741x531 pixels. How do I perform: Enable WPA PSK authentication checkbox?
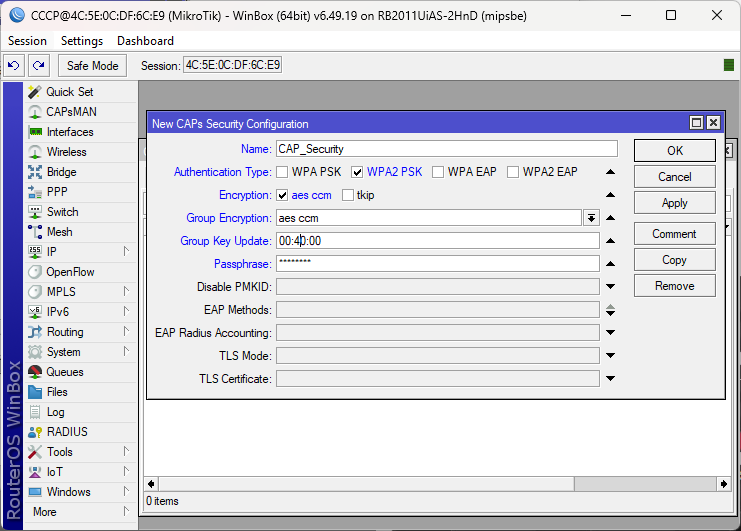click(282, 172)
